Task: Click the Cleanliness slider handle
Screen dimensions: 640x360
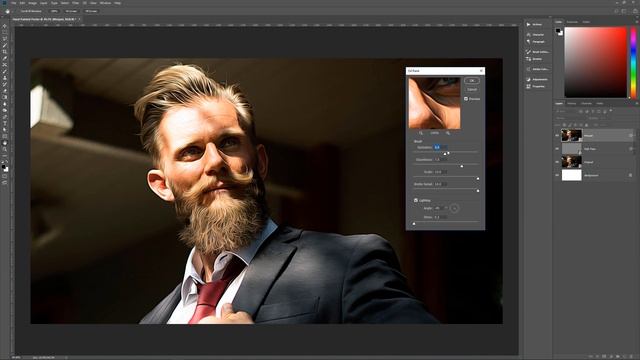Action: pos(462,166)
